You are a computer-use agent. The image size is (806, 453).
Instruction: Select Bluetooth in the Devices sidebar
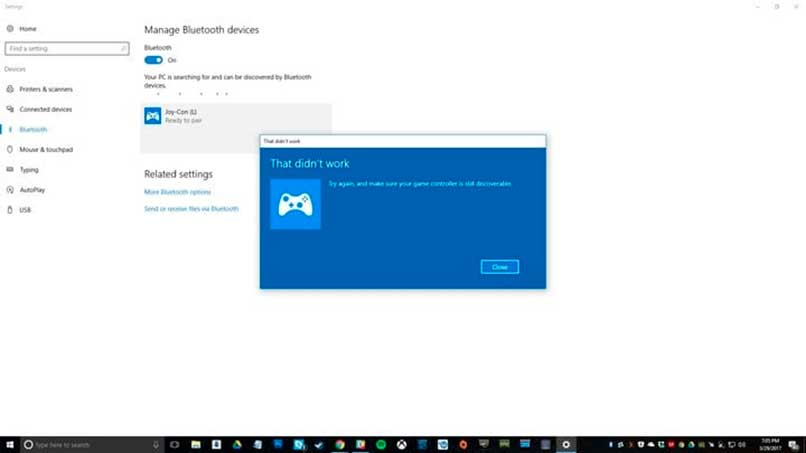click(x=33, y=129)
